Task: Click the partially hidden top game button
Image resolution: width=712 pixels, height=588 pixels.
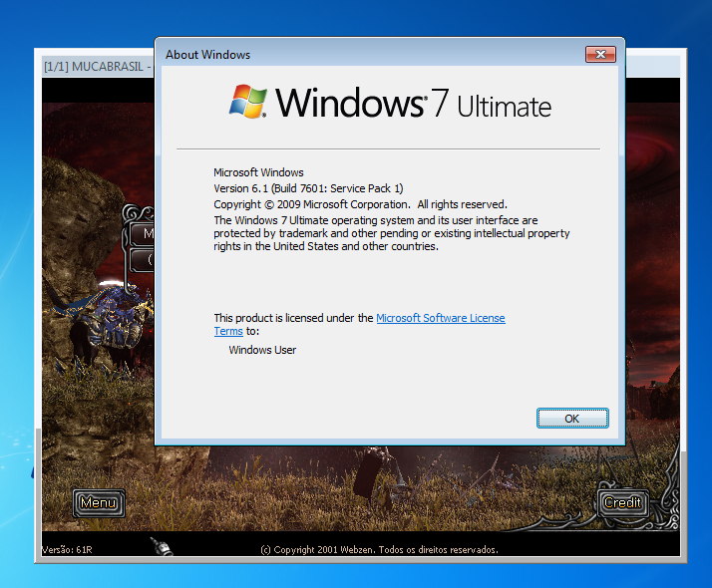Action: point(144,234)
